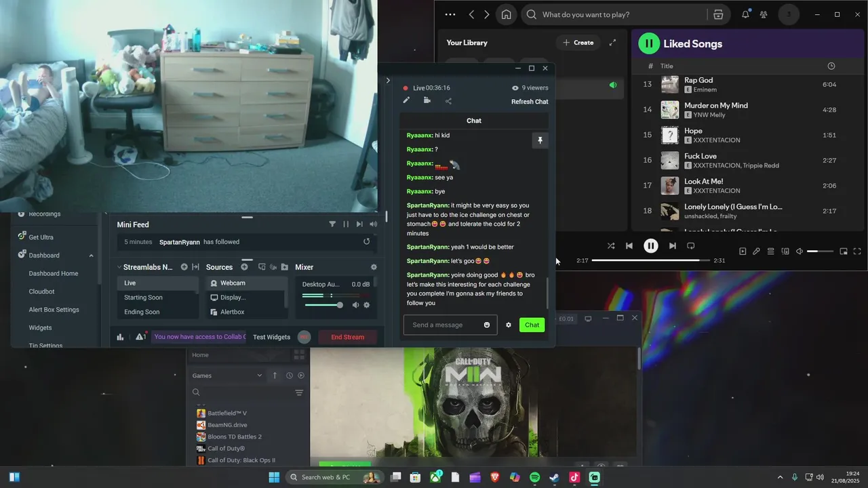Click the Send a message field
The width and height of the screenshot is (868, 488).
tap(450, 325)
